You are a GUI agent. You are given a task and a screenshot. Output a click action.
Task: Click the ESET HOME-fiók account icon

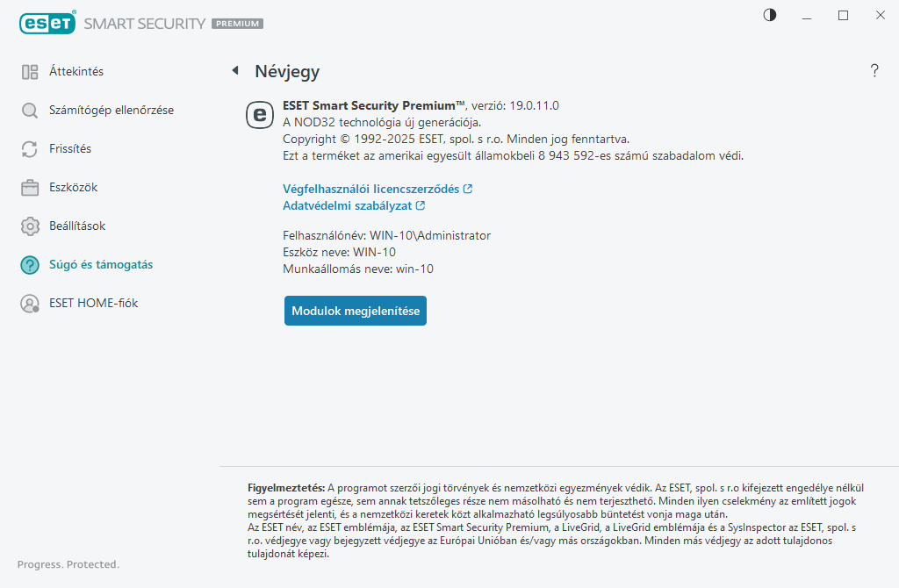click(x=30, y=304)
